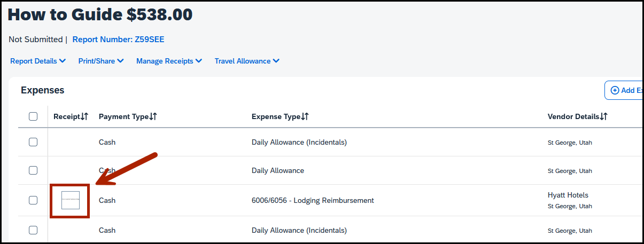Viewport: 644px width, 244px height.
Task: Click the first Daily Allowance (Incidentals) expense text
Action: [299, 142]
